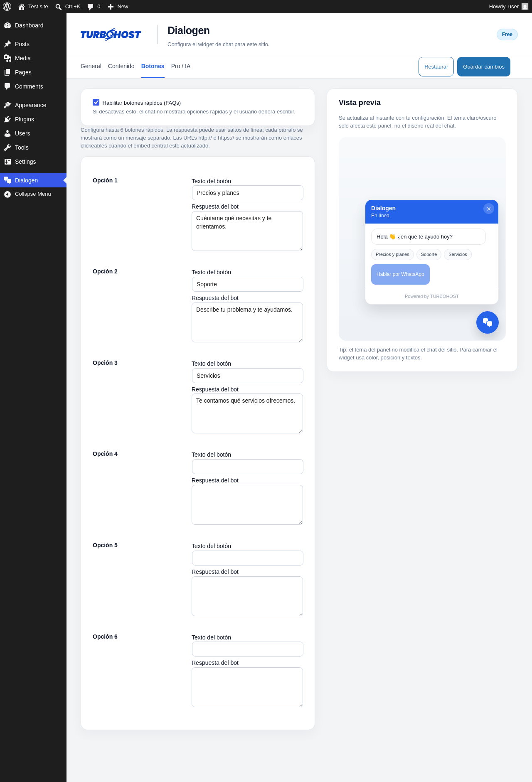Focus the Opción 2 button text field
This screenshot has width=532, height=782.
(248, 284)
